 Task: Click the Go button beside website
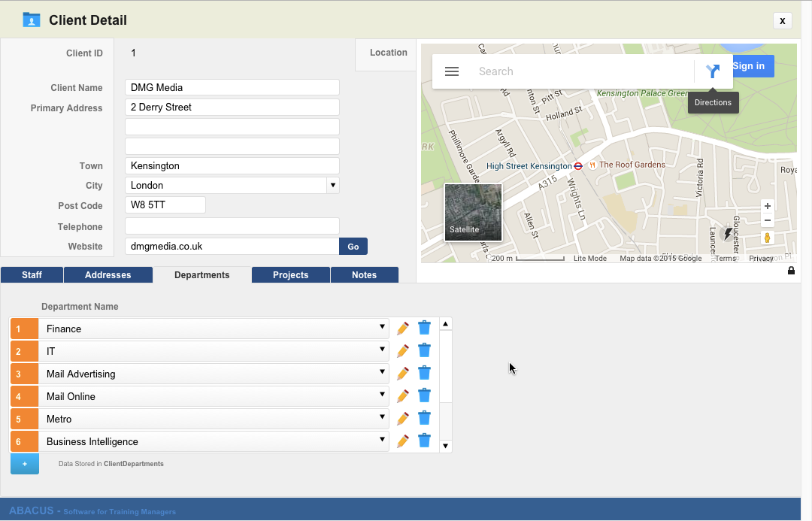pyautogui.click(x=353, y=247)
